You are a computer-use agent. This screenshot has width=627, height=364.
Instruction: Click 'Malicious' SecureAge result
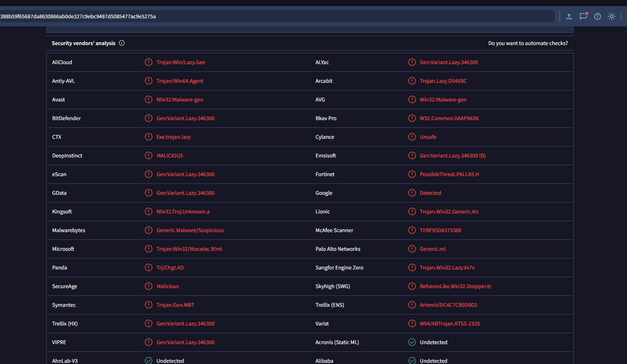click(167, 286)
